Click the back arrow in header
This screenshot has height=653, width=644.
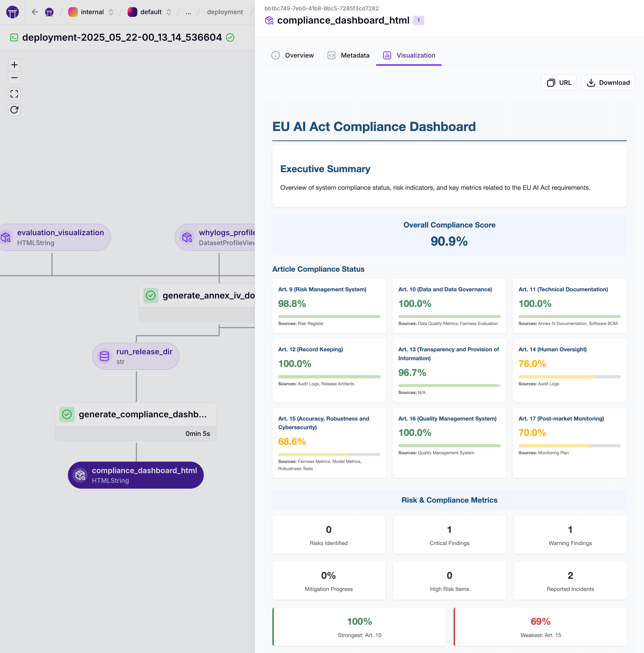[35, 12]
